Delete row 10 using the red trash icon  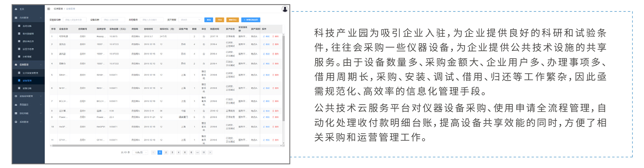pyautogui.click(x=275, y=127)
